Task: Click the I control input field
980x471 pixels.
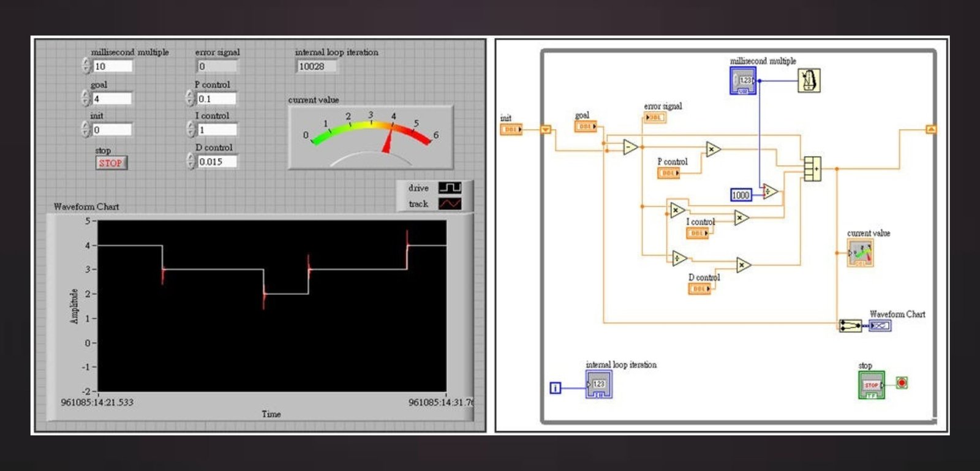Action: [217, 130]
